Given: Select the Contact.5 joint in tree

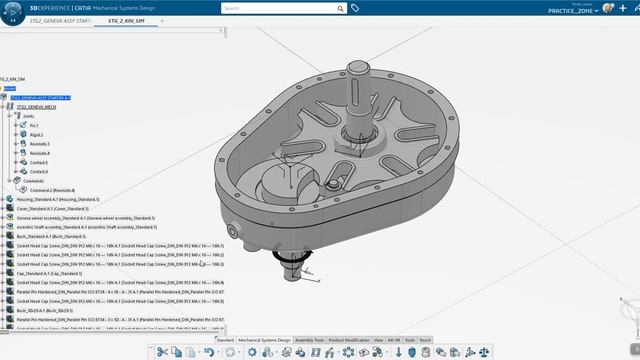Looking at the screenshot, I should [39, 162].
